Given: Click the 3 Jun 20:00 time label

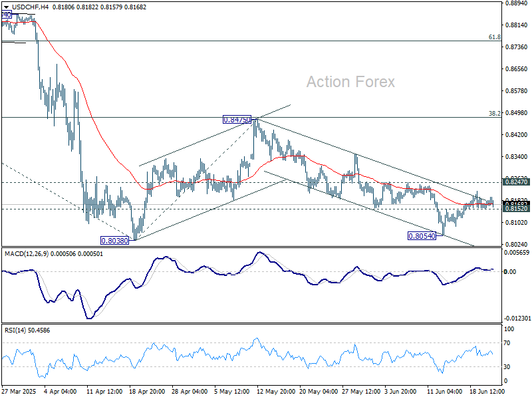Looking at the screenshot, I should pos(401,391).
